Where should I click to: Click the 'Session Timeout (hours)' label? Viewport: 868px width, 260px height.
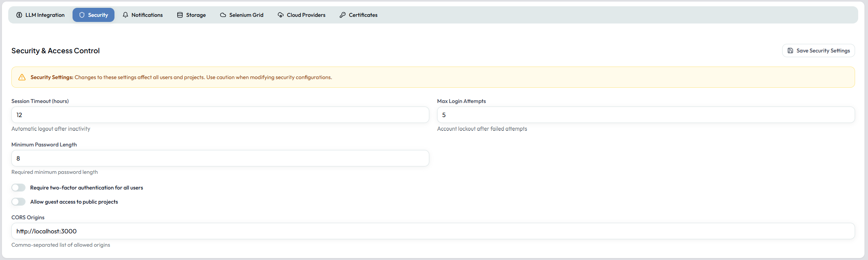tap(40, 101)
